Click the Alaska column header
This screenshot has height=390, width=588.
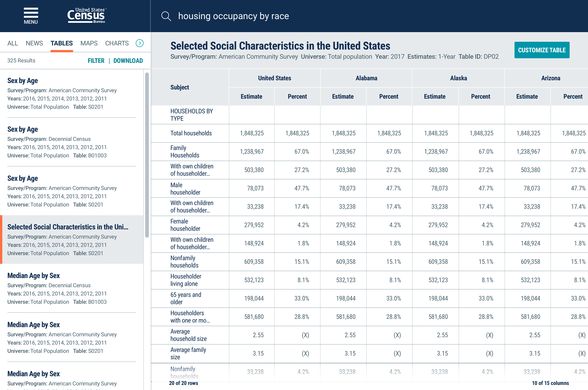[x=458, y=78]
